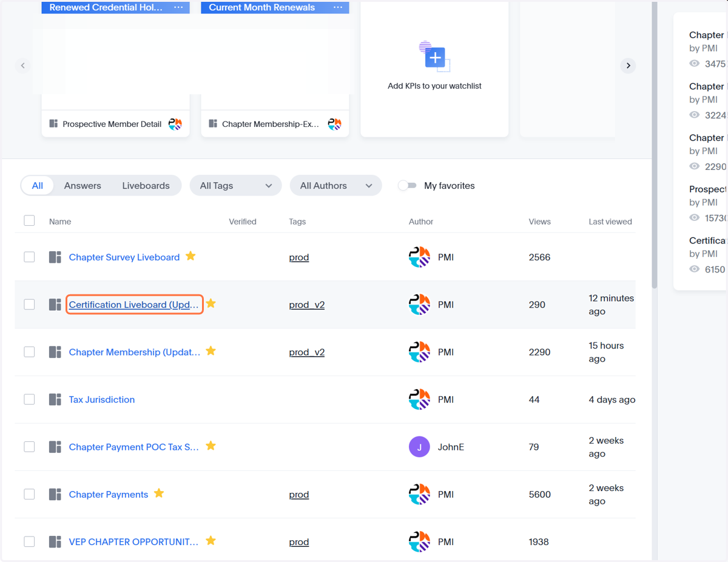Unfavorite the Chapter Payments star

pos(159,493)
